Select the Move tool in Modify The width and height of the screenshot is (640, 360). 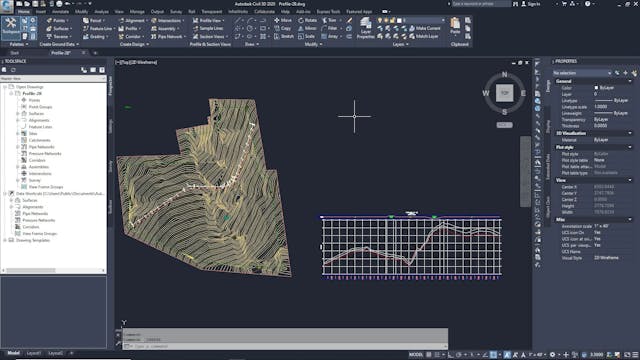pyautogui.click(x=283, y=20)
